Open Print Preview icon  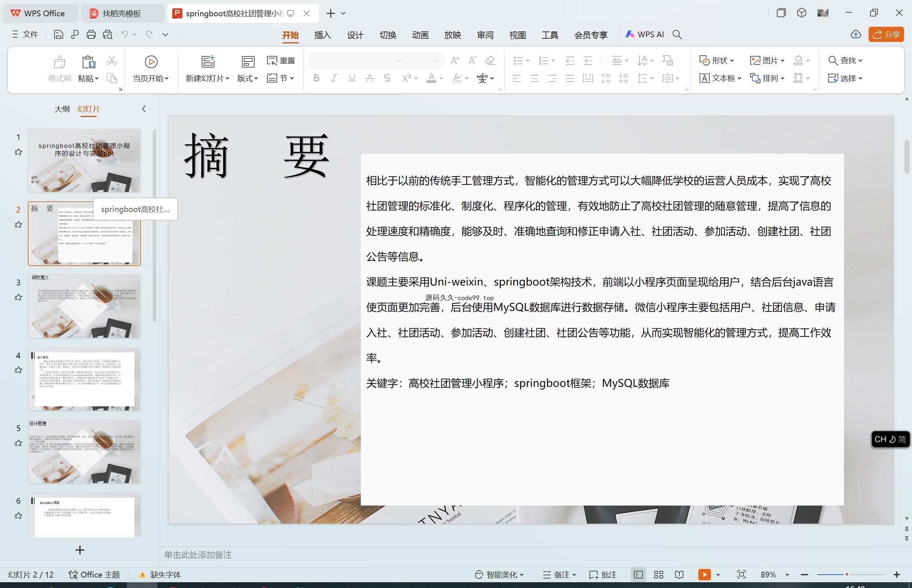coord(108,35)
